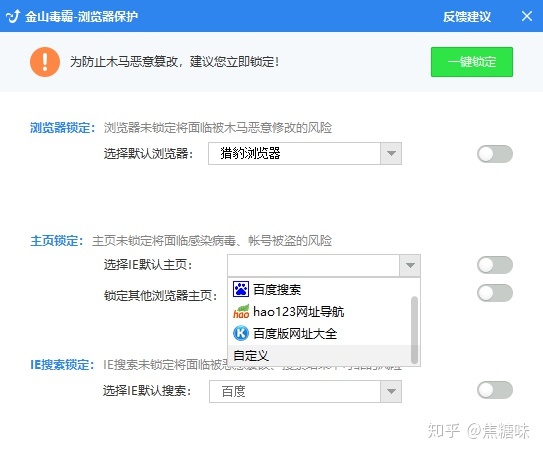Select the Baidu paw icon option

point(241,289)
